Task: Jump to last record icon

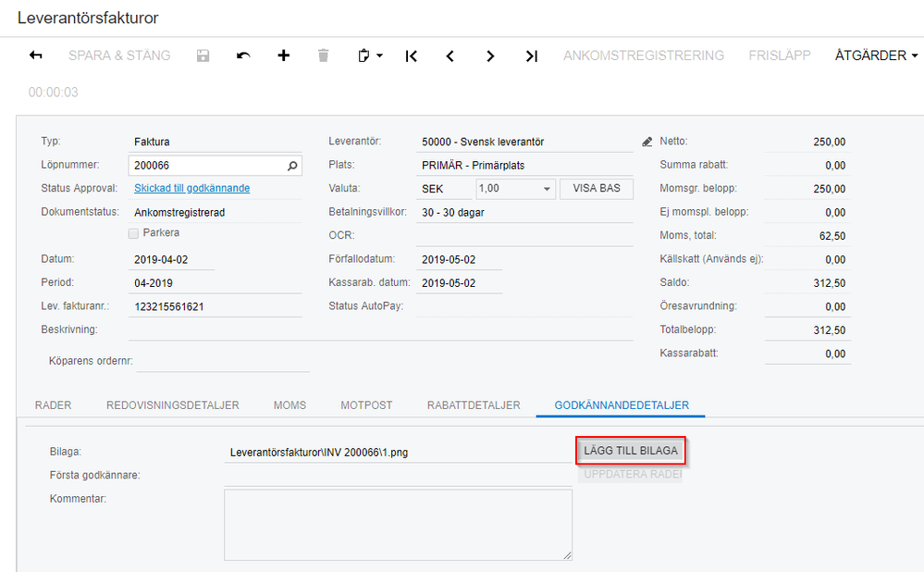Action: 532,56
